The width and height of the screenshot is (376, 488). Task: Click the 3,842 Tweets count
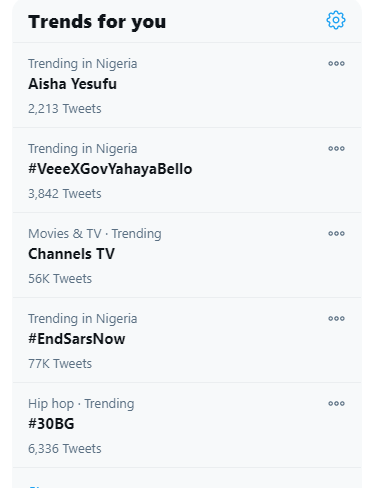pos(65,194)
